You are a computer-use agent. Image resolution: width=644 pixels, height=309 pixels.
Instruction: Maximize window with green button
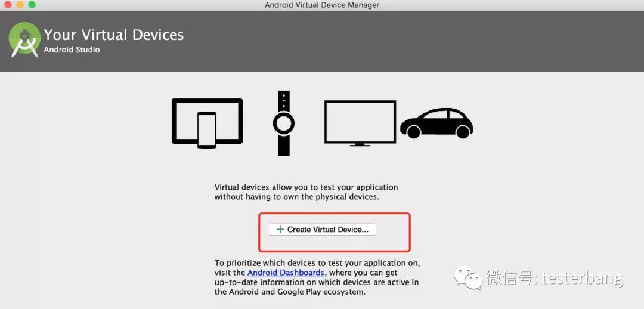(32, 5)
